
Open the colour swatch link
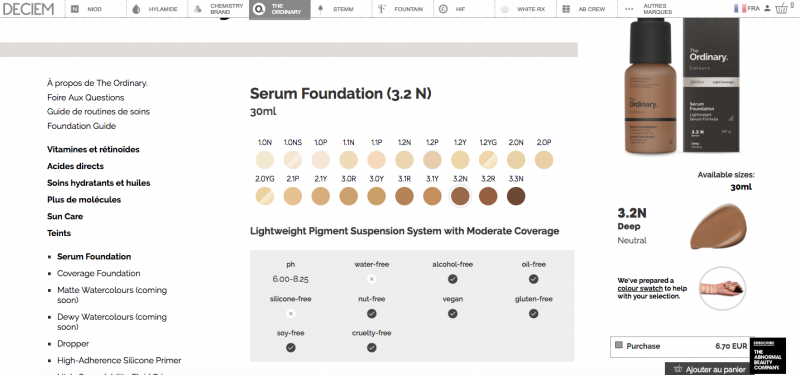coord(640,288)
